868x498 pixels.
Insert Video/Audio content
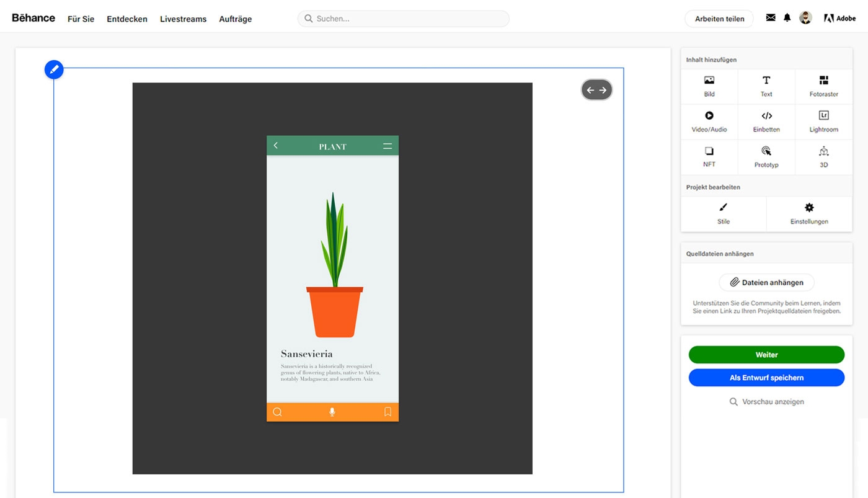[x=709, y=122]
